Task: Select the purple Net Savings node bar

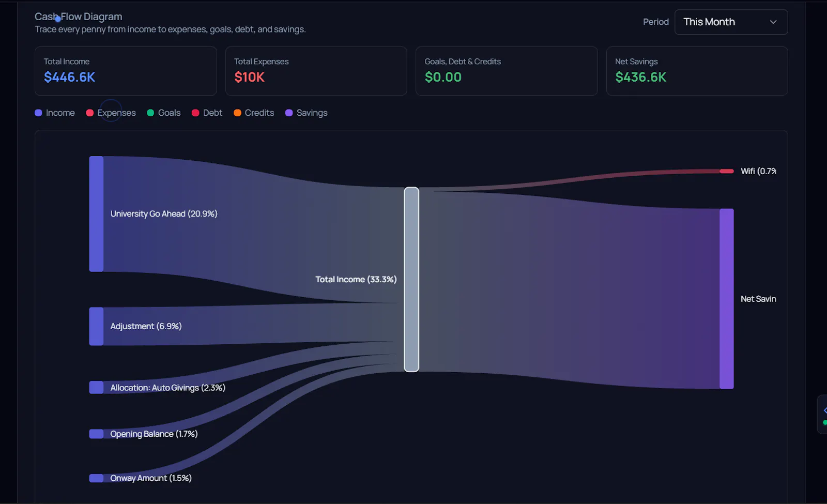Action: point(727,299)
